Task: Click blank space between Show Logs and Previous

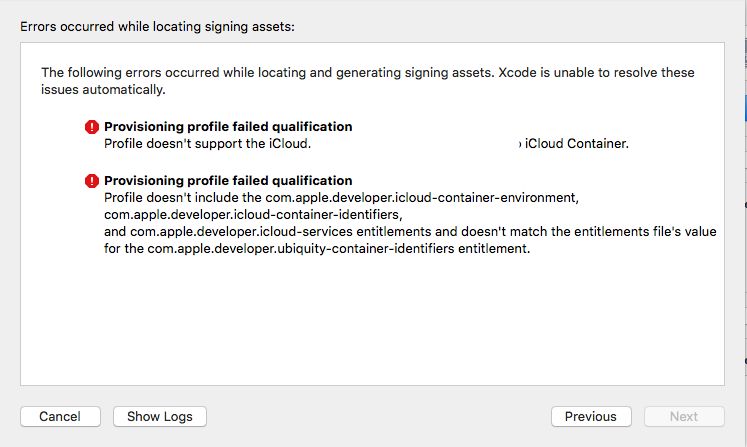Action: pyautogui.click(x=378, y=416)
